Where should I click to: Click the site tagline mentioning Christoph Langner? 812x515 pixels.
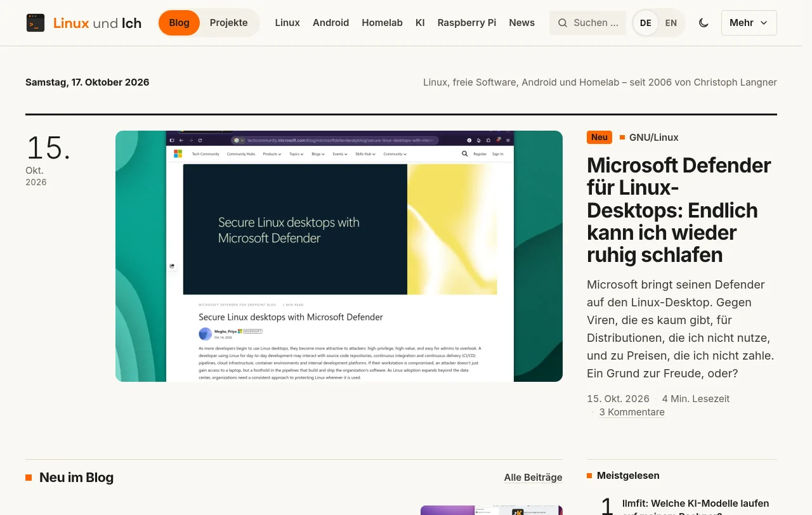click(x=600, y=82)
